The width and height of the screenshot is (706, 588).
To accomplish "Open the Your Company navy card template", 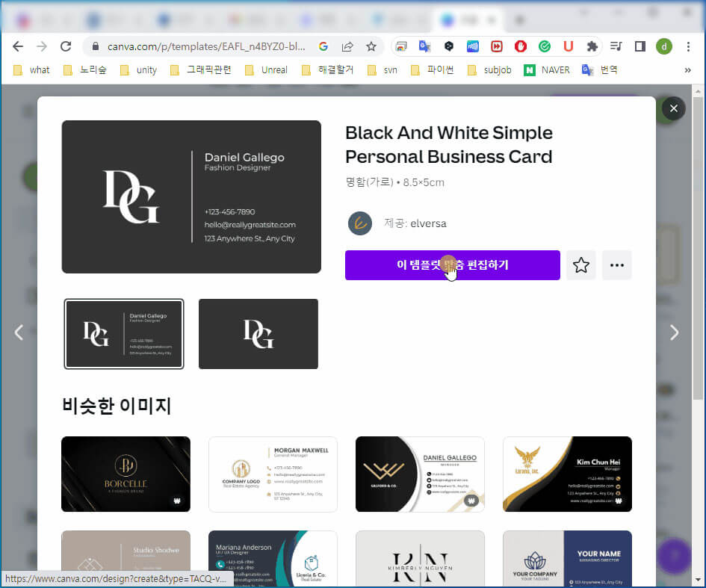I will click(x=567, y=558).
